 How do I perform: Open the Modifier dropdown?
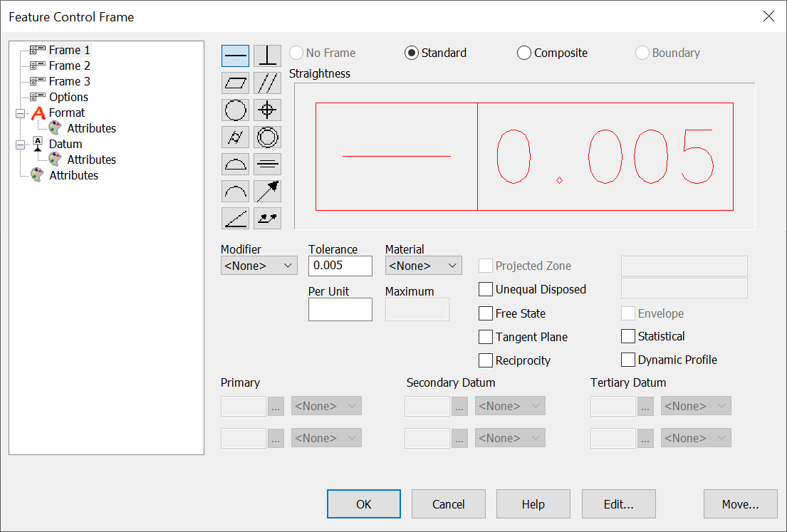(x=259, y=265)
